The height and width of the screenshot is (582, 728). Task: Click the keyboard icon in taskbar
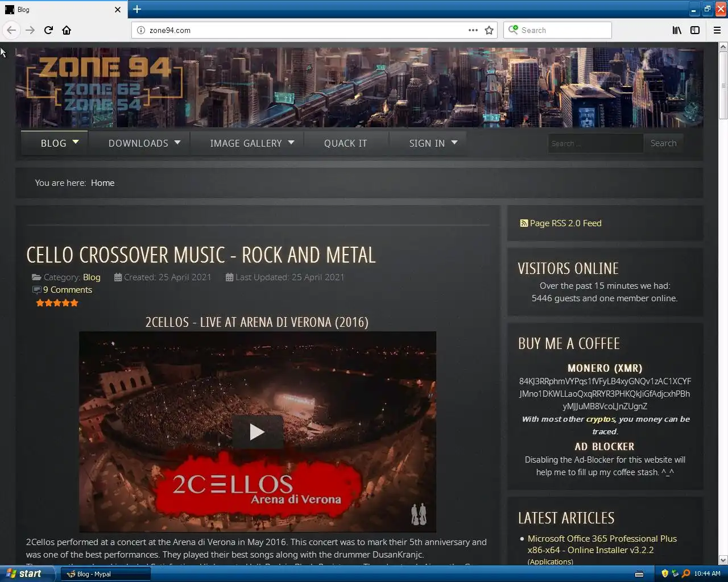pyautogui.click(x=639, y=573)
